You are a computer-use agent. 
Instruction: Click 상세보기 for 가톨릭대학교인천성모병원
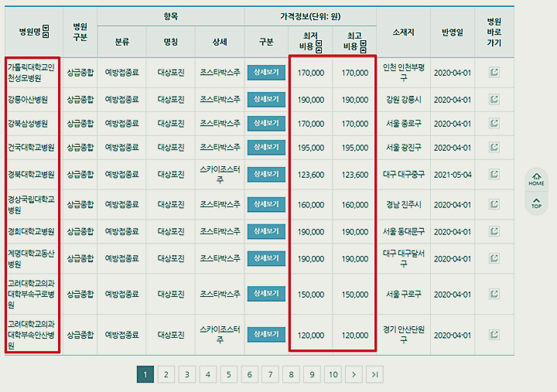[x=266, y=73]
